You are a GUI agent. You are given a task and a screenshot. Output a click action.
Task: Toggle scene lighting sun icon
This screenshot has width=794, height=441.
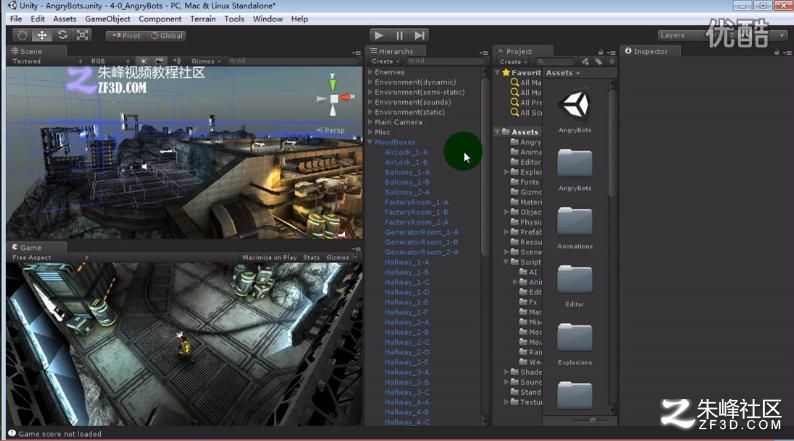point(144,61)
